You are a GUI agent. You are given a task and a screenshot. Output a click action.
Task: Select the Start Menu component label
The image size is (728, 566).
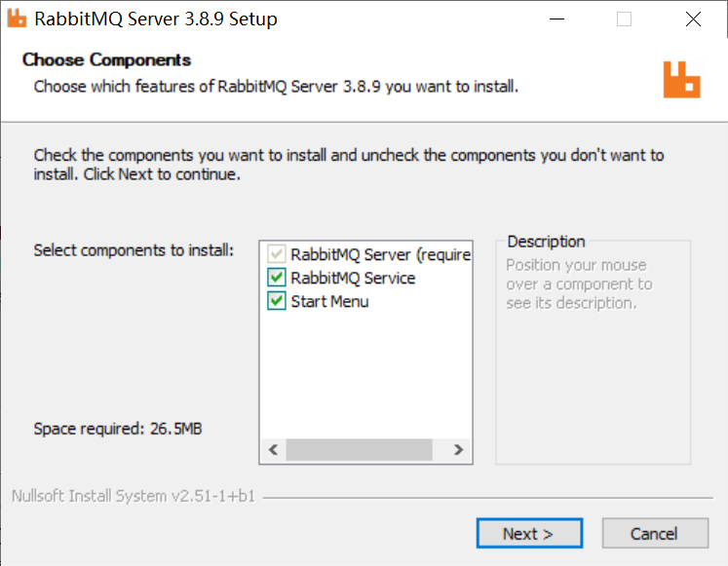point(329,302)
